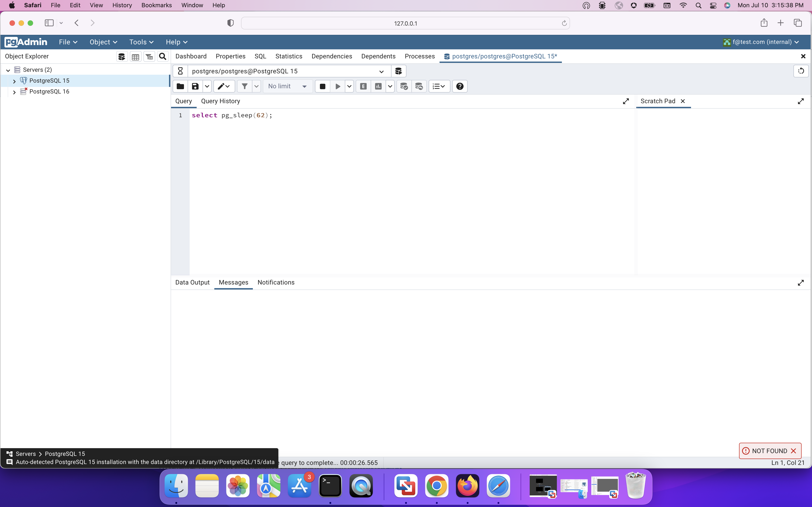Switch to the Data Output tab
812x507 pixels.
[192, 282]
